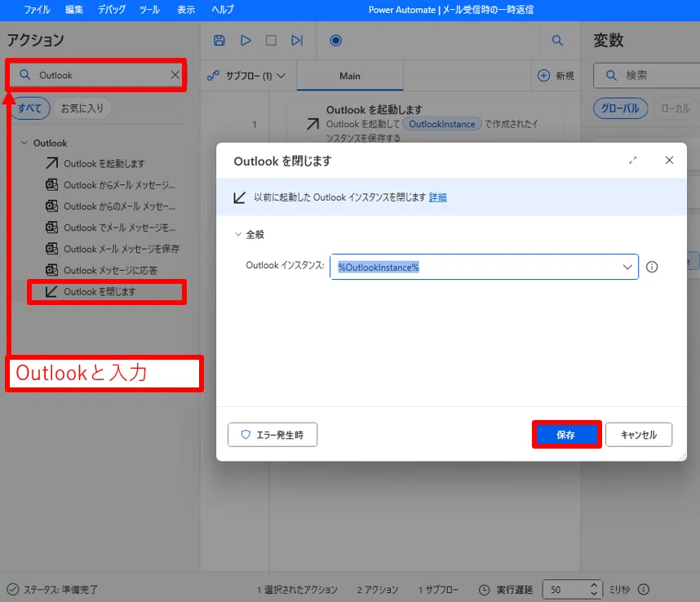Click the キャンセル button
The width and height of the screenshot is (700, 602).
pyautogui.click(x=638, y=435)
